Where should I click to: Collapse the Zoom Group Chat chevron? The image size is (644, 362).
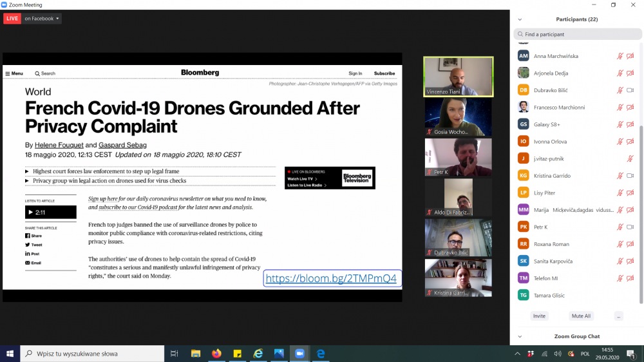coord(520,336)
